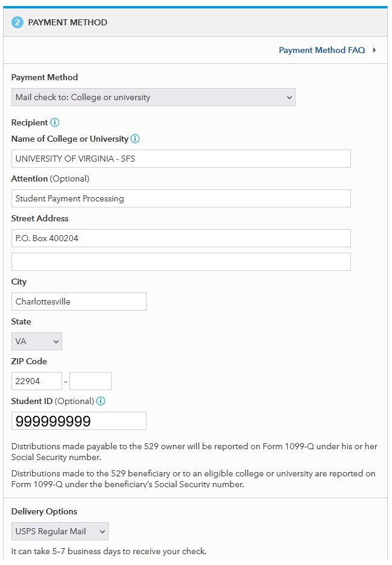
Task: Focus the ZIP Code field with 22904
Action: 37,381
